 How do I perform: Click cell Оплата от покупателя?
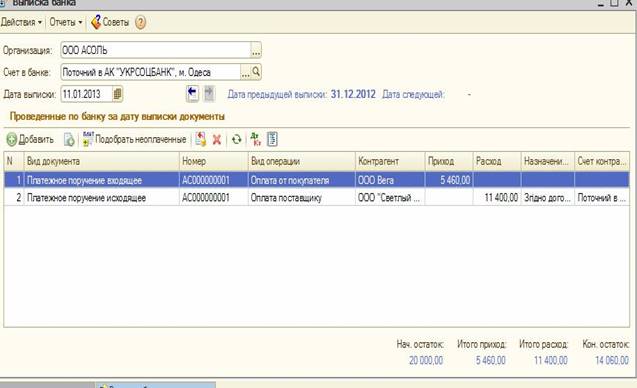click(301, 180)
